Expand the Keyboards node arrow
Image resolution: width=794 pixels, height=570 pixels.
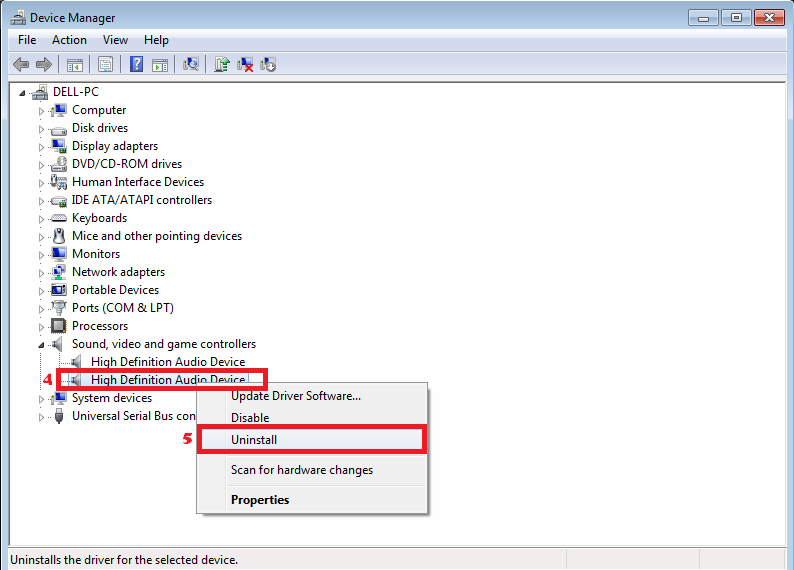(42, 219)
